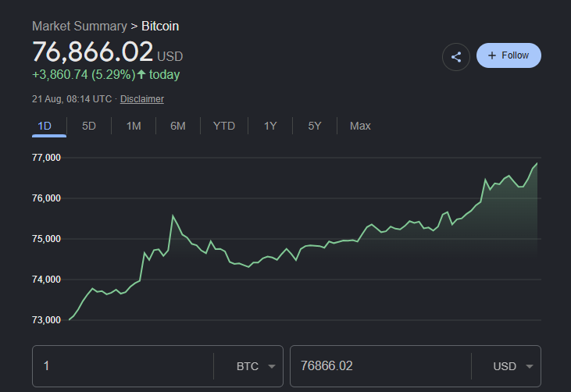The width and height of the screenshot is (571, 392).
Task: Show the 1Y chart range
Action: click(270, 126)
